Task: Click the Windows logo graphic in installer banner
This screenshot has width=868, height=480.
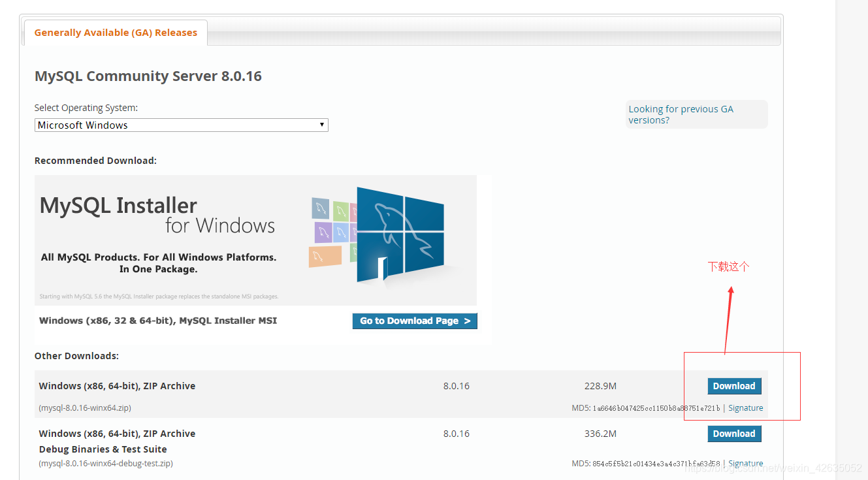Action: pos(400,235)
